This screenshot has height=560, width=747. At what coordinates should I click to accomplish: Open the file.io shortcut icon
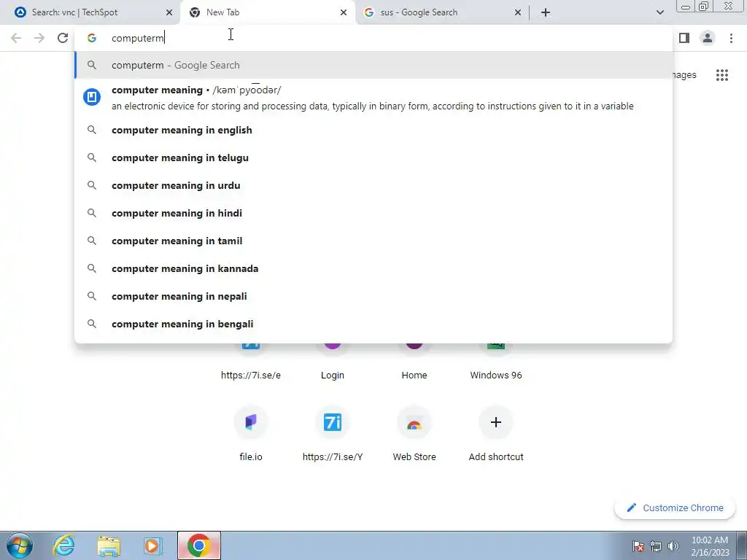[x=251, y=422]
